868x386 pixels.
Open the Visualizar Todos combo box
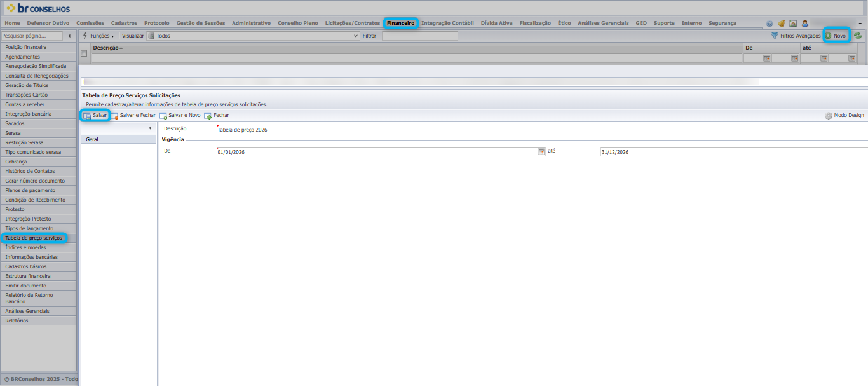pos(253,36)
